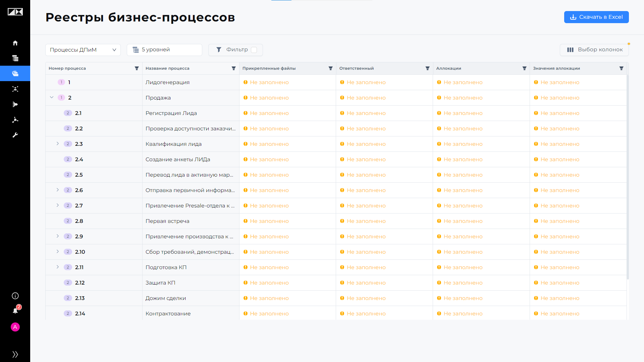Click Скачать в Excel button

[596, 17]
